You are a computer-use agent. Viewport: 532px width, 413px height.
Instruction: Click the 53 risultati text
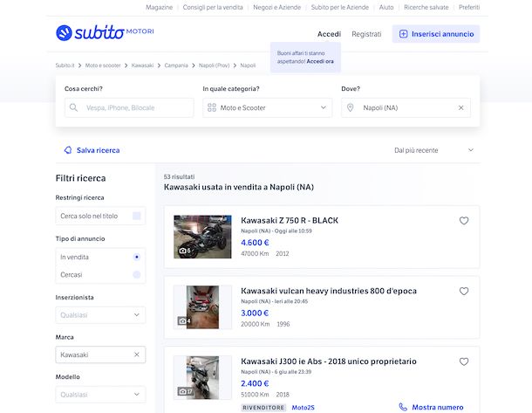(x=179, y=176)
